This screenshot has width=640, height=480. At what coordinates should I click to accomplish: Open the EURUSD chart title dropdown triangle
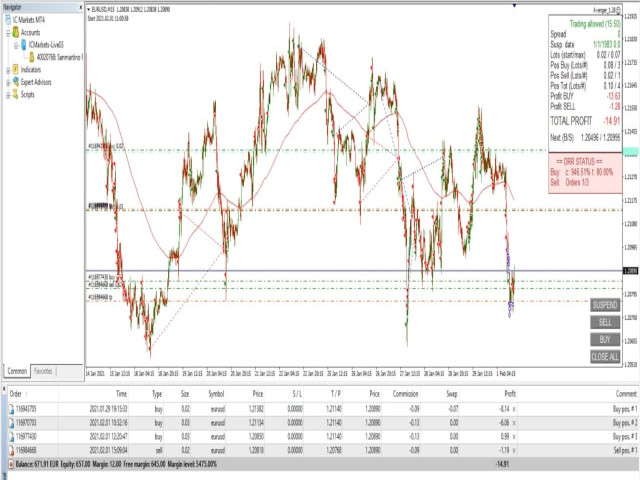pyautogui.click(x=89, y=9)
